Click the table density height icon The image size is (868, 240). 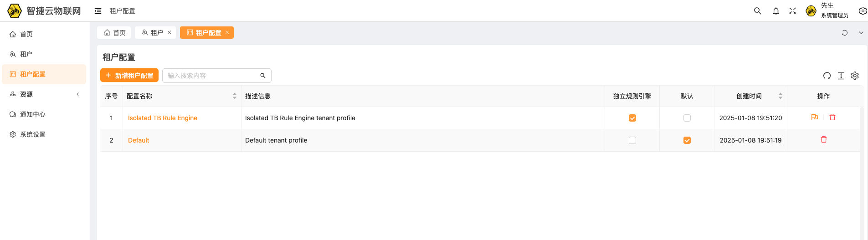point(841,76)
